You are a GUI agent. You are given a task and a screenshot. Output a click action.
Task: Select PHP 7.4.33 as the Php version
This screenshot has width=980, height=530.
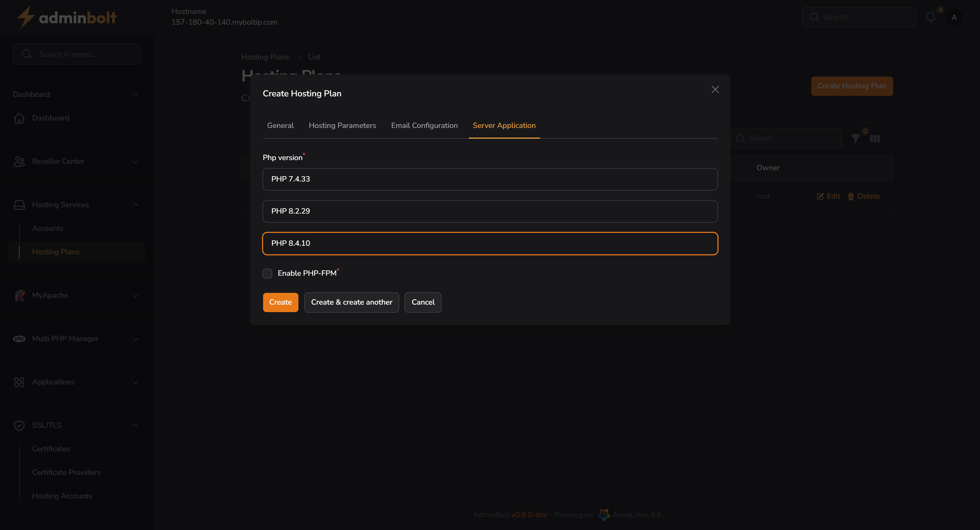pos(490,179)
